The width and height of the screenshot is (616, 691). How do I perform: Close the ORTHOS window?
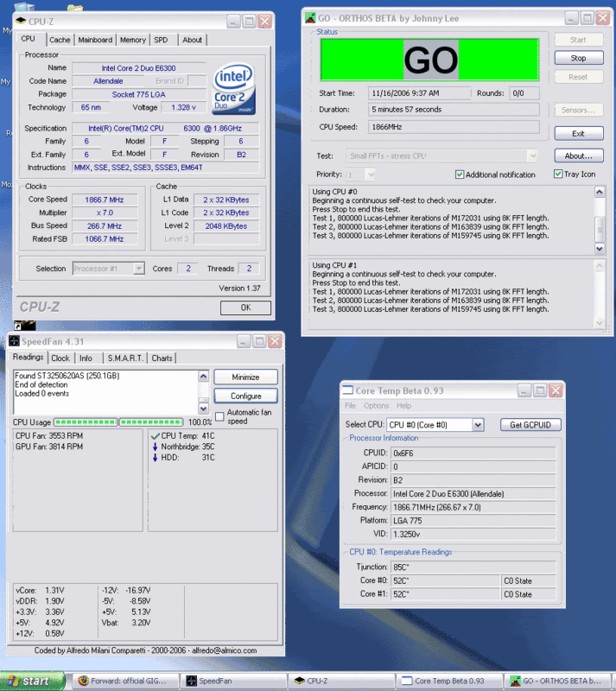(602, 18)
